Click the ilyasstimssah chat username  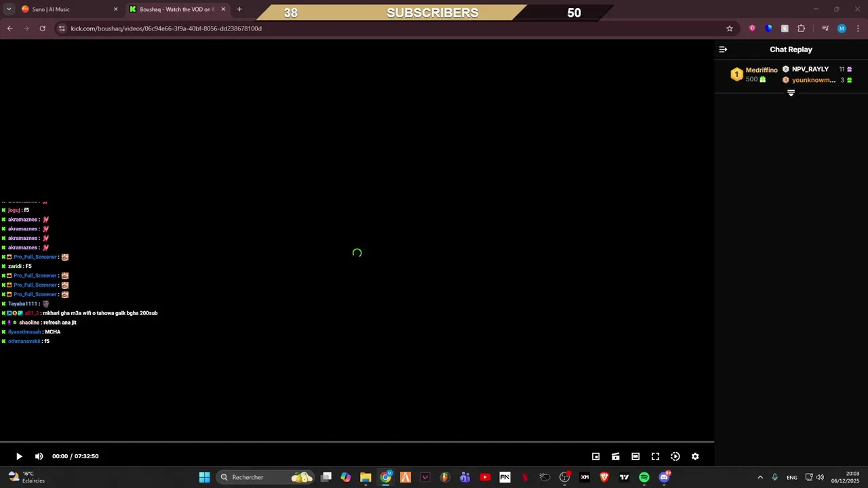tap(24, 331)
